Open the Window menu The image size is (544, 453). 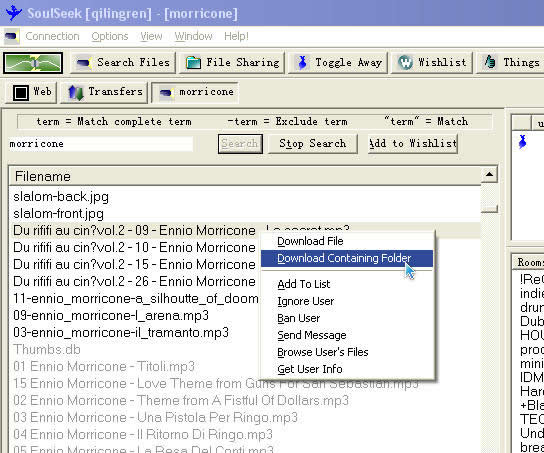click(x=193, y=36)
